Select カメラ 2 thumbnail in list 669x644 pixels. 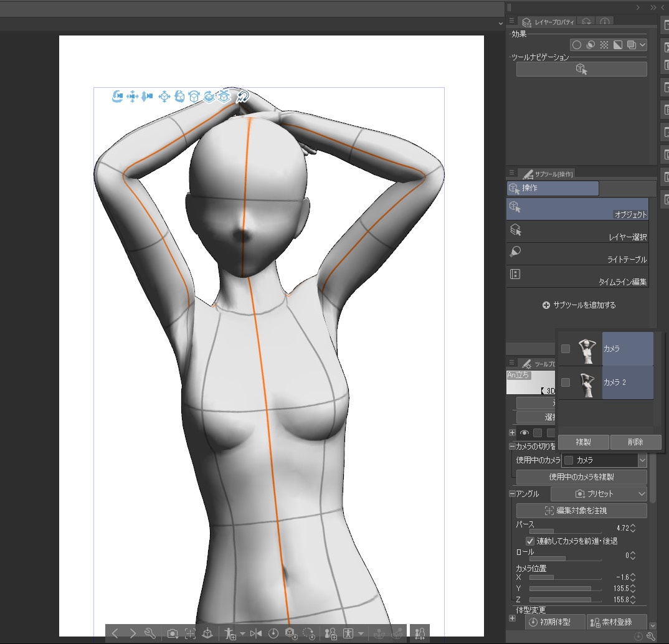[x=587, y=383]
